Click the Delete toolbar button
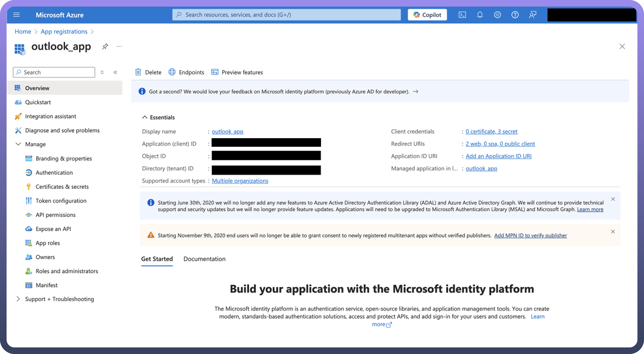 click(x=148, y=72)
